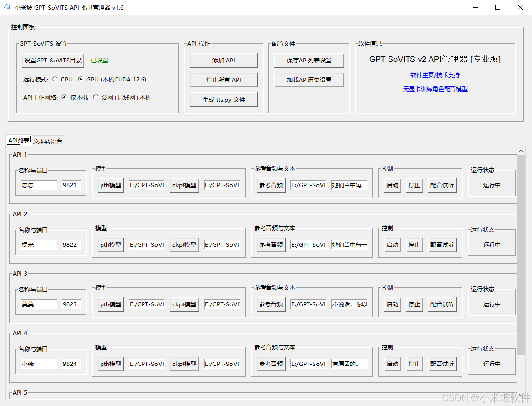Click the name field containing 提米
532x406 pixels.
[39, 245]
